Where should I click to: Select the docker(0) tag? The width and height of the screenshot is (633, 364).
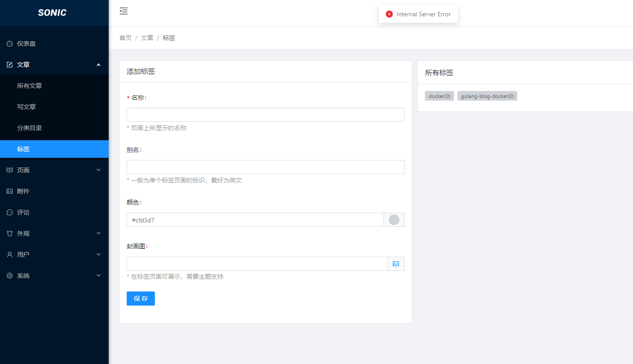439,96
